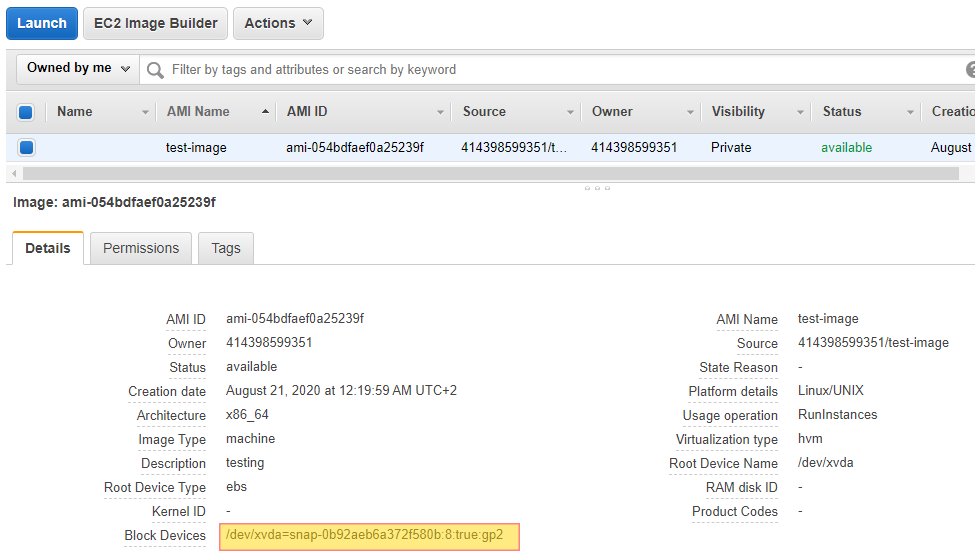Click the /dev/xvda root device name value

[826, 463]
